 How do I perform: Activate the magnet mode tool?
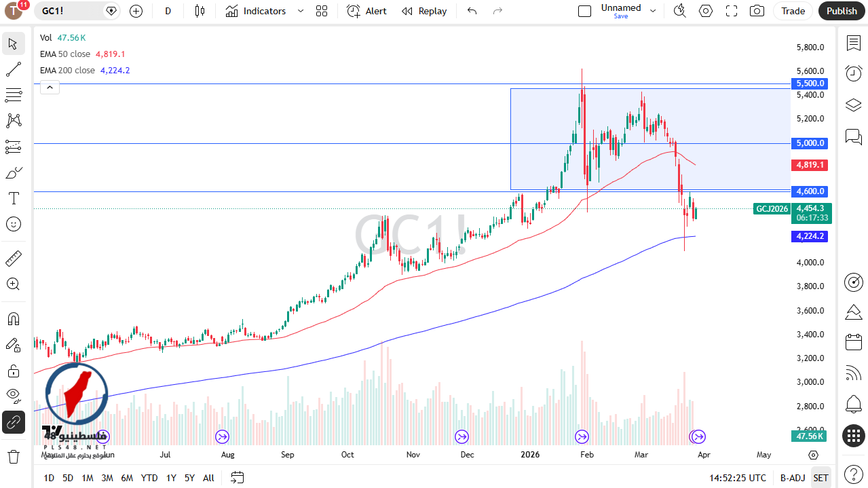pos(13,318)
